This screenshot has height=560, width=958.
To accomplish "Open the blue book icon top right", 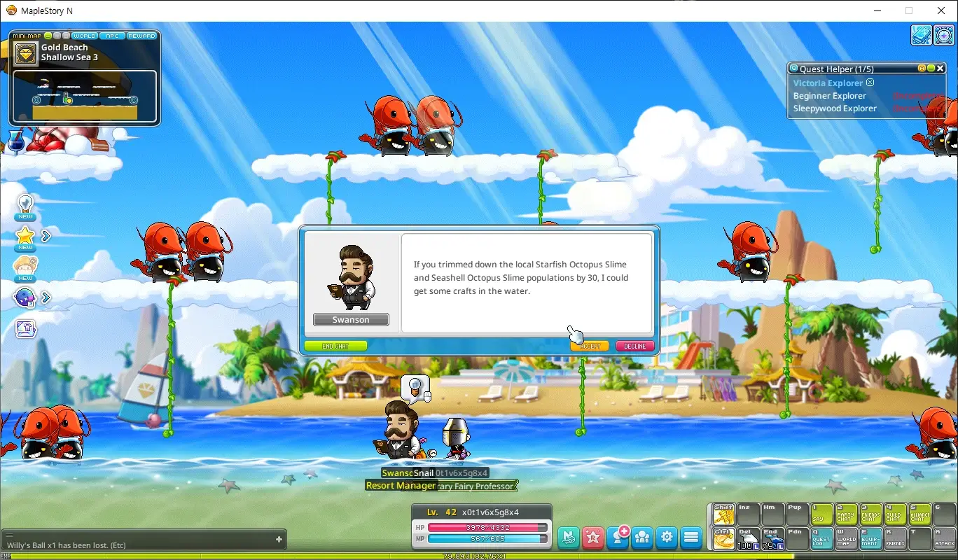I will pos(921,35).
